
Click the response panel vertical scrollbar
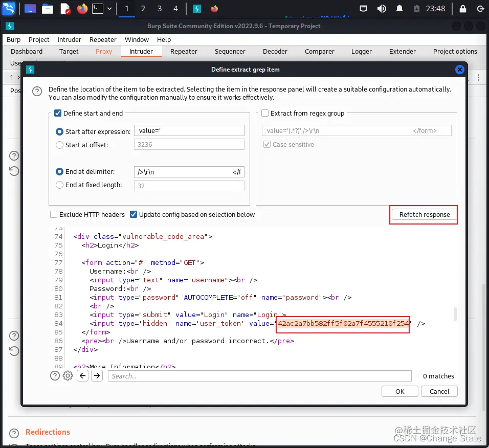tap(455, 314)
